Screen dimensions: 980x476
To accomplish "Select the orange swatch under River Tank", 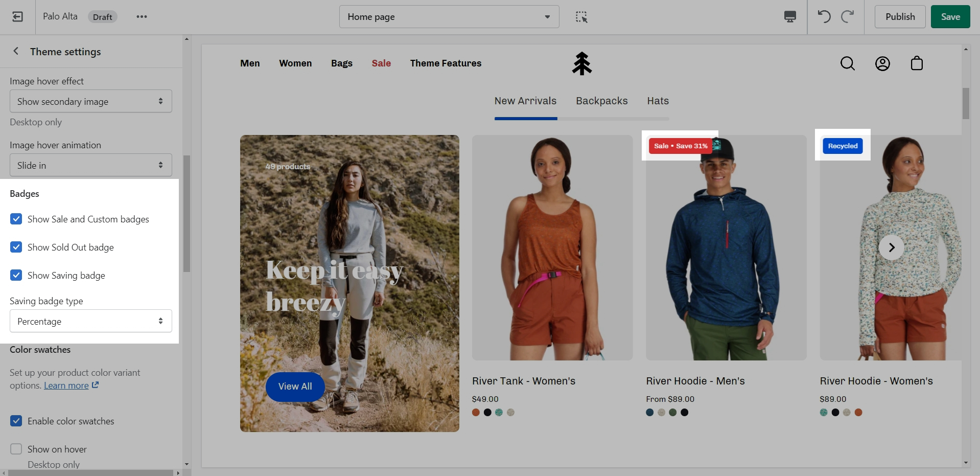I will pos(476,413).
